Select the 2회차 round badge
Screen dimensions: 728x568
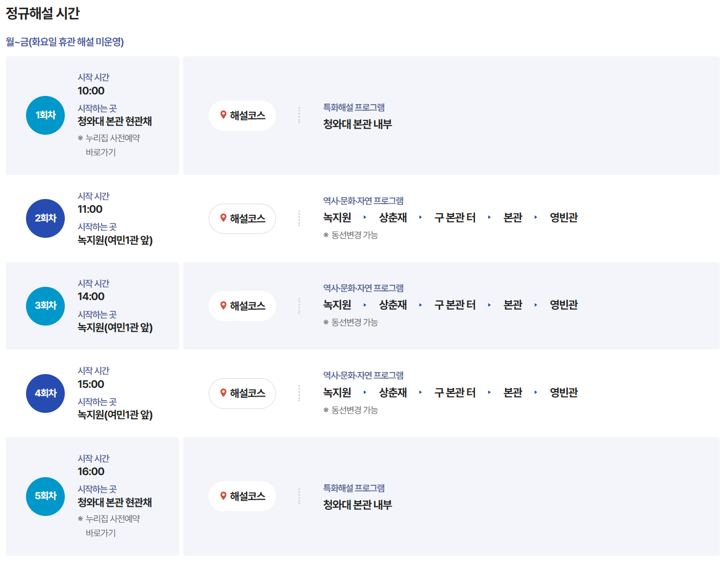(45, 218)
